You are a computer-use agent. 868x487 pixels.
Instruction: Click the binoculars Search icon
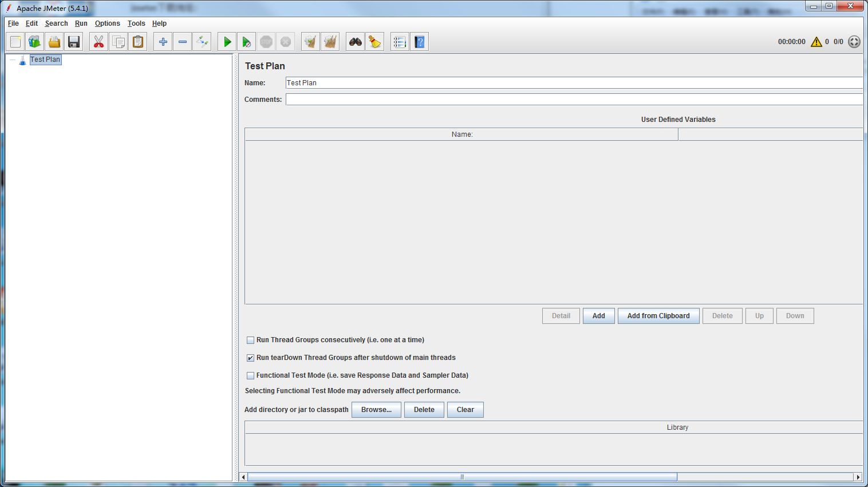(x=356, y=42)
